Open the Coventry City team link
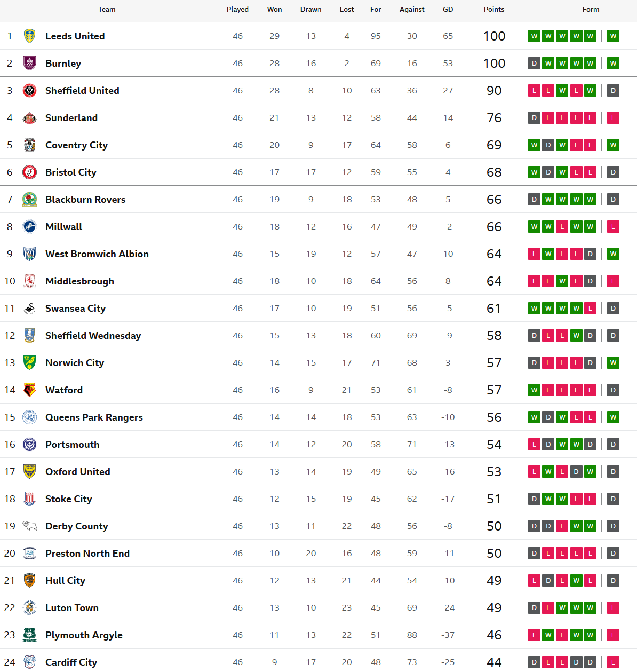The image size is (637, 672). (76, 145)
